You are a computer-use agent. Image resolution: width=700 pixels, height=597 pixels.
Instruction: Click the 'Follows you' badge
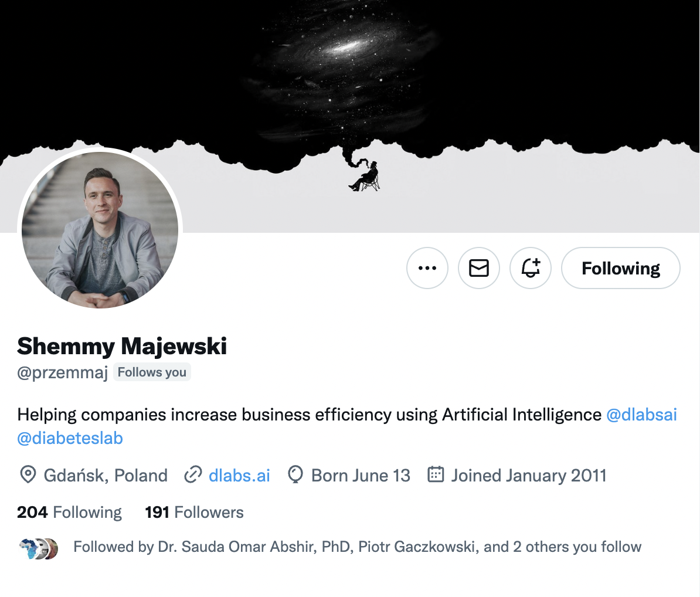(x=152, y=372)
